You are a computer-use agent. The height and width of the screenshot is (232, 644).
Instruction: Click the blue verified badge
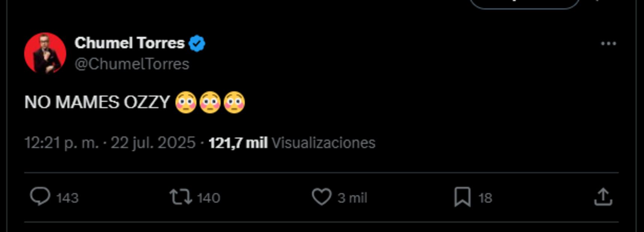(x=197, y=43)
